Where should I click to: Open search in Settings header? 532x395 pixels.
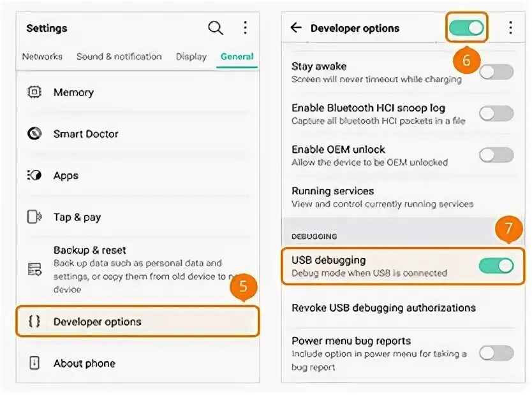click(x=216, y=28)
